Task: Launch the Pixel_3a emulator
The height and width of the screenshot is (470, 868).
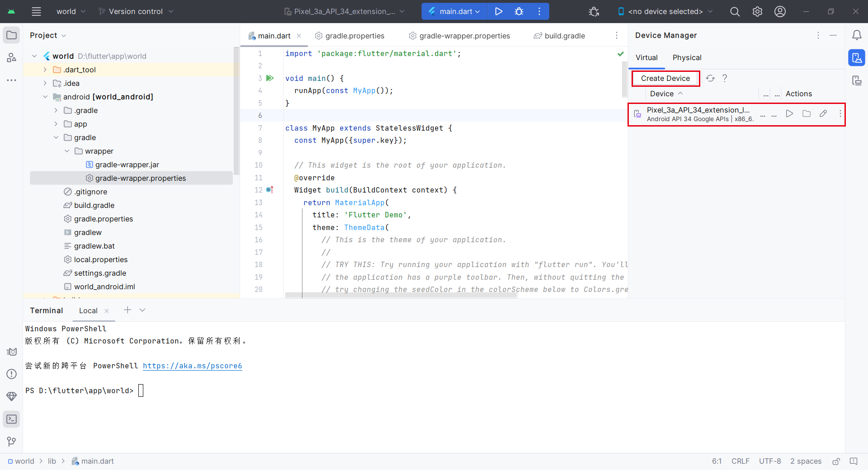Action: click(x=789, y=114)
